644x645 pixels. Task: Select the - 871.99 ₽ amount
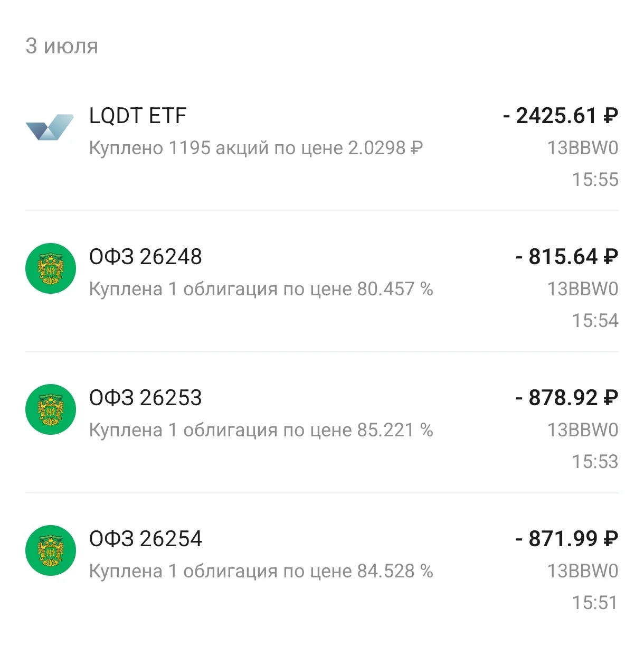[x=567, y=539]
